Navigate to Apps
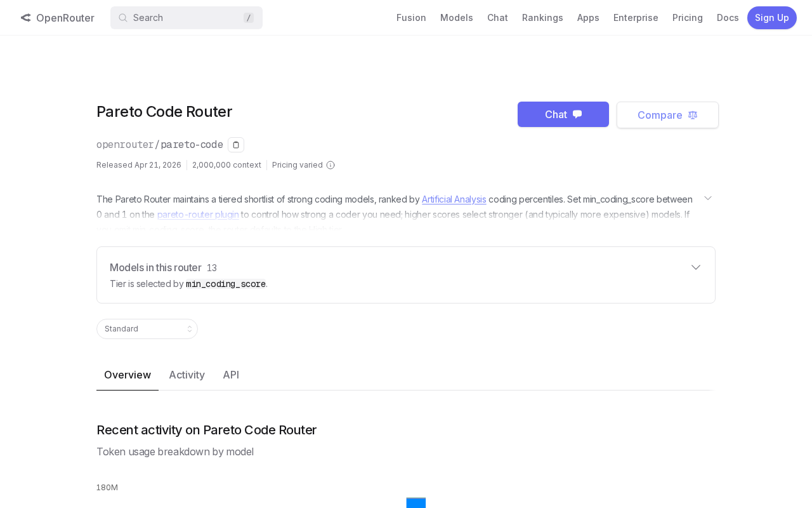Viewport: 812px width, 508px height. point(588,18)
